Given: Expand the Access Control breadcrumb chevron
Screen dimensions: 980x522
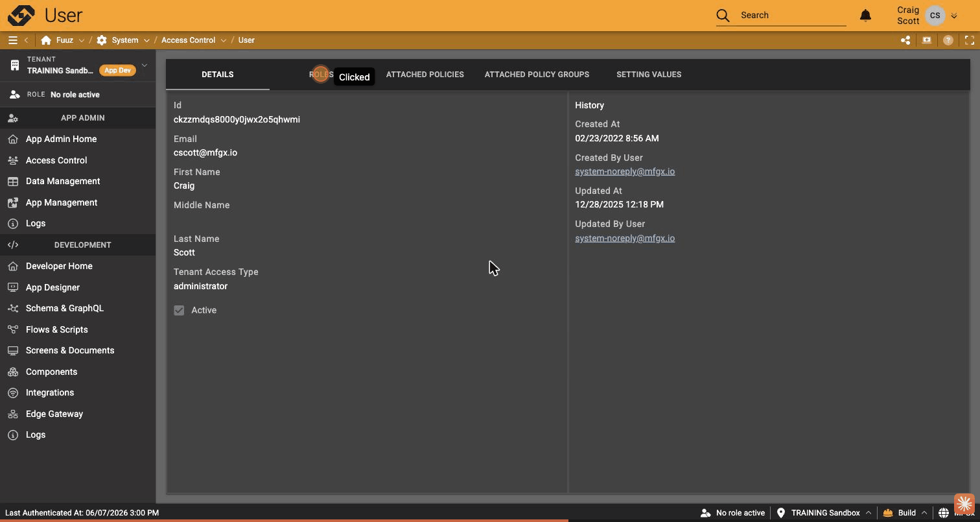Looking at the screenshot, I should 224,40.
